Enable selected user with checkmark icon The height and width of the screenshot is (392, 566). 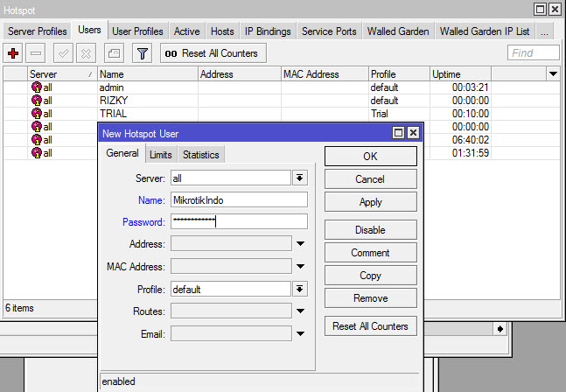(x=63, y=53)
